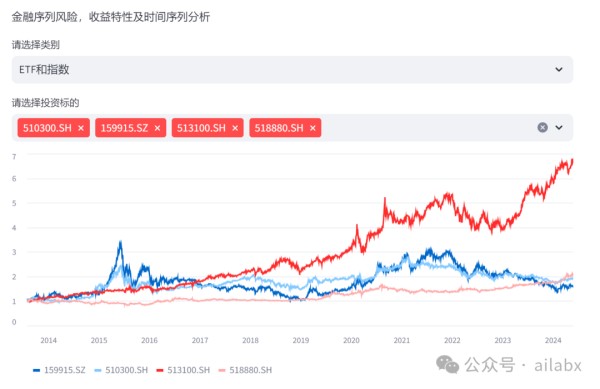Viewport: 600px width, 389px height.
Task: Click the dark blue 159915.SZ legend swatch
Action: tap(36, 370)
